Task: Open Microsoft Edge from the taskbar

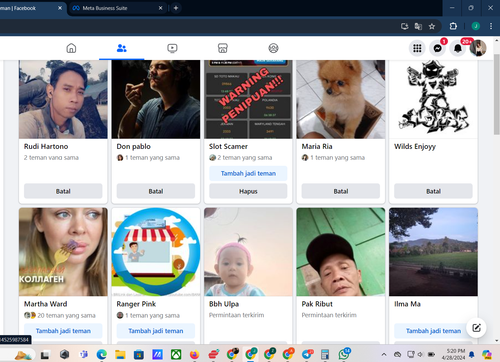Action: click(102, 354)
